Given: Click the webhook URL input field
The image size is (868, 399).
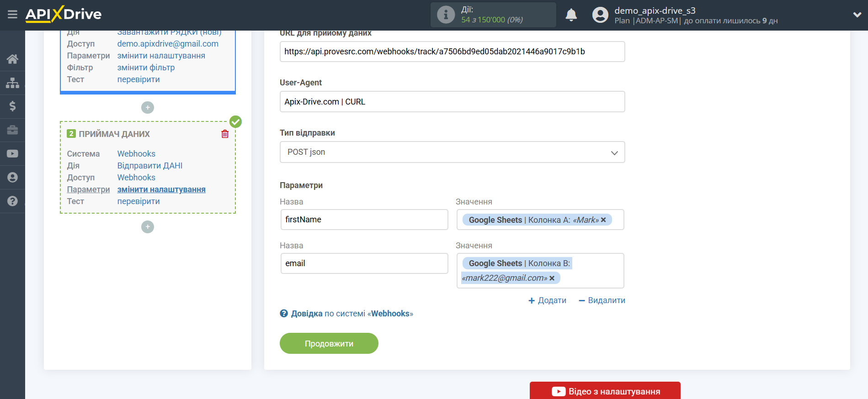Looking at the screenshot, I should [452, 52].
